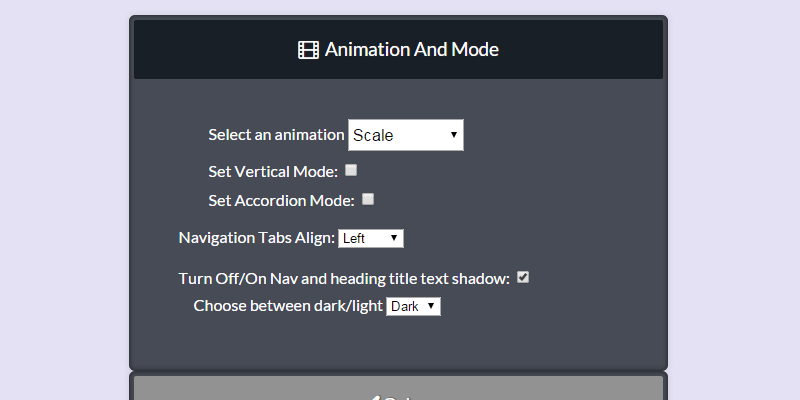Open the 'Select an animation' Scale dropdown
The image size is (800, 400).
[x=405, y=135]
